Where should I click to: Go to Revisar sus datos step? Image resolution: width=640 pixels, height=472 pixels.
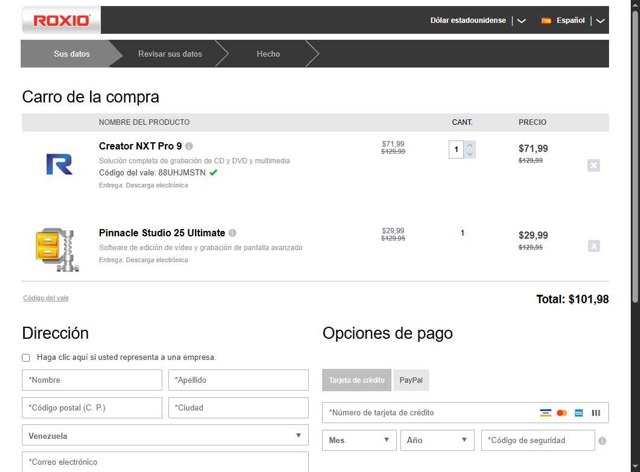coord(170,54)
